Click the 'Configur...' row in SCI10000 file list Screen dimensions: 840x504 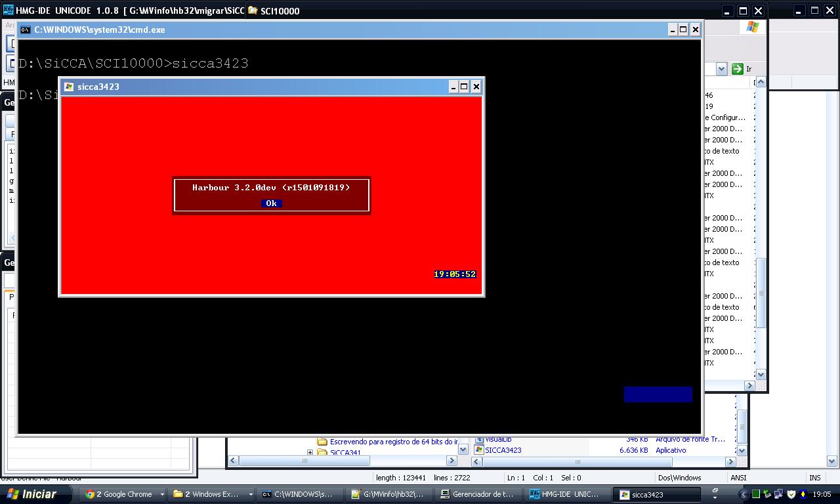pos(724,117)
